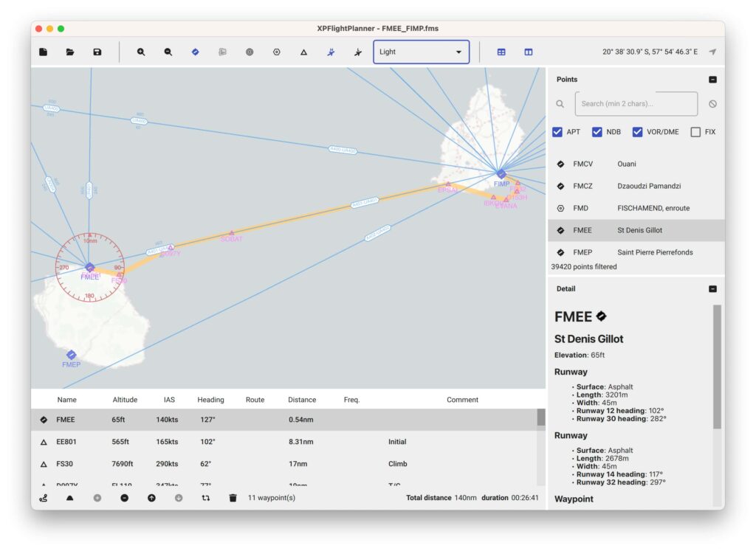The height and width of the screenshot is (551, 756).
Task: Toggle airports display on the map toolbar
Action: tap(195, 52)
